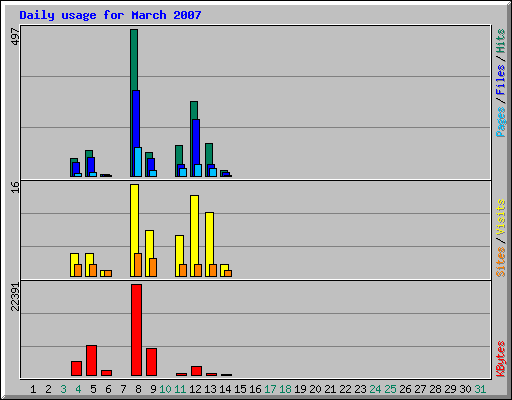Viewport: 512px width, 400px height.
Task: Click the red KBytes bar for day 9
Action: 151,362
